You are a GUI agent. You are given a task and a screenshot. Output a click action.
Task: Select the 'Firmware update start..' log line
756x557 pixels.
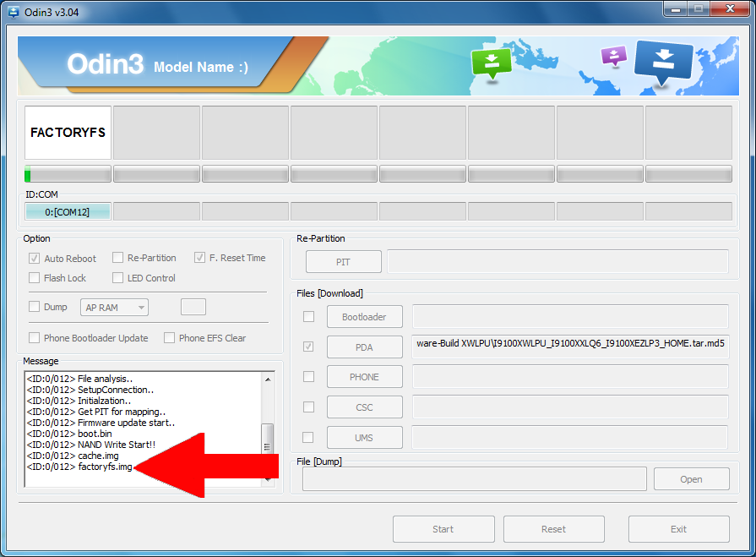pyautogui.click(x=101, y=423)
